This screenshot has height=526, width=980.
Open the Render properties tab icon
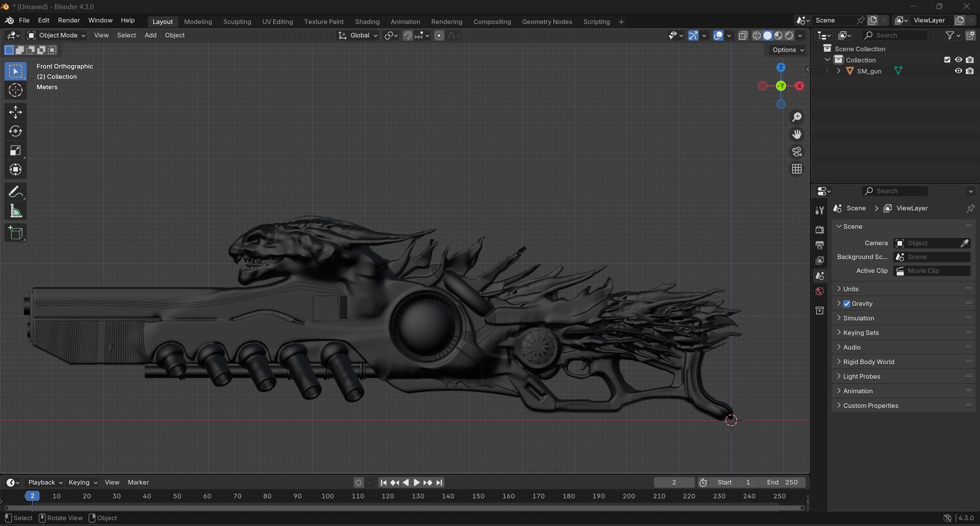pos(820,229)
